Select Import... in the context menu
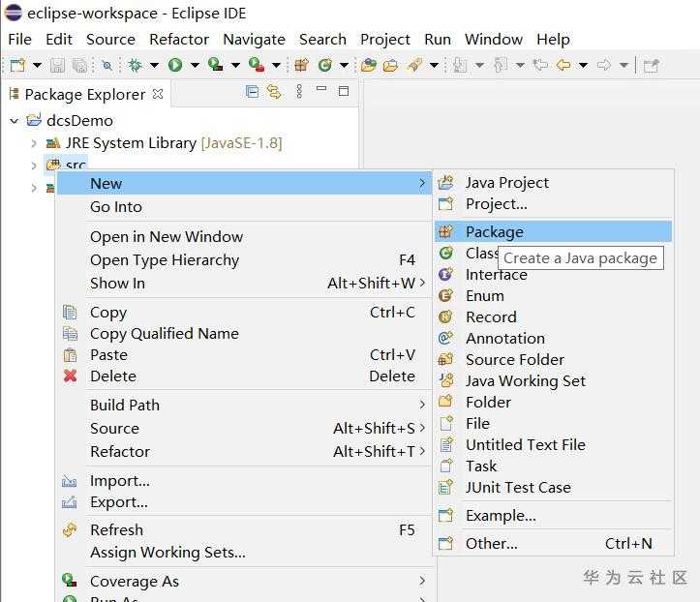 [244, 481]
